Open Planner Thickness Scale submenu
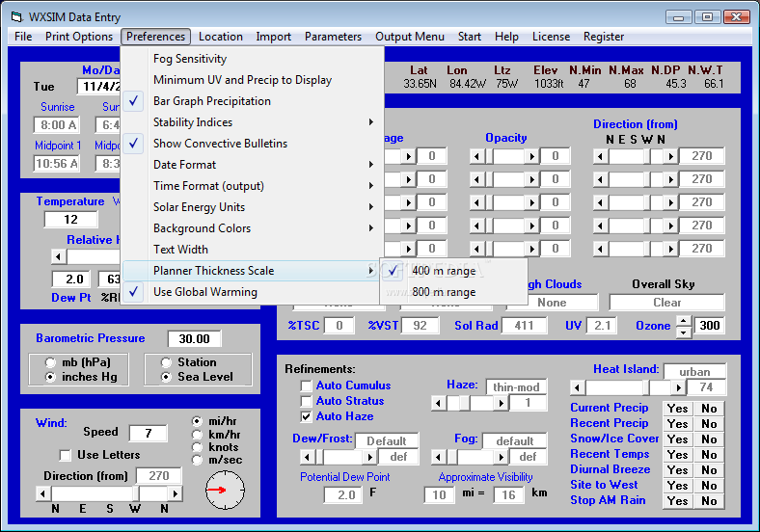Screen dimensions: 760x532 [x=252, y=271]
